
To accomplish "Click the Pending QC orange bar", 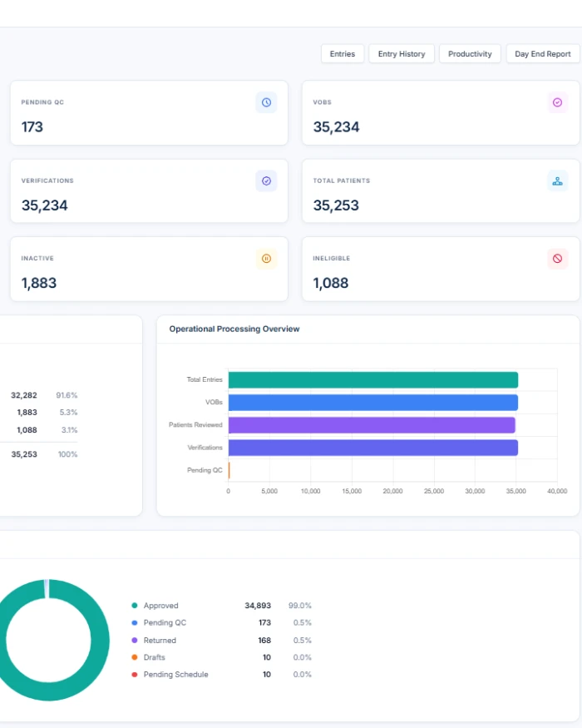I will coord(229,470).
